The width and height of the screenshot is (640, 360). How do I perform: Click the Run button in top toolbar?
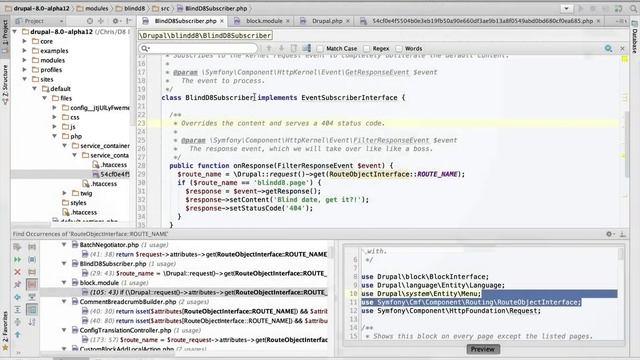tap(580, 8)
